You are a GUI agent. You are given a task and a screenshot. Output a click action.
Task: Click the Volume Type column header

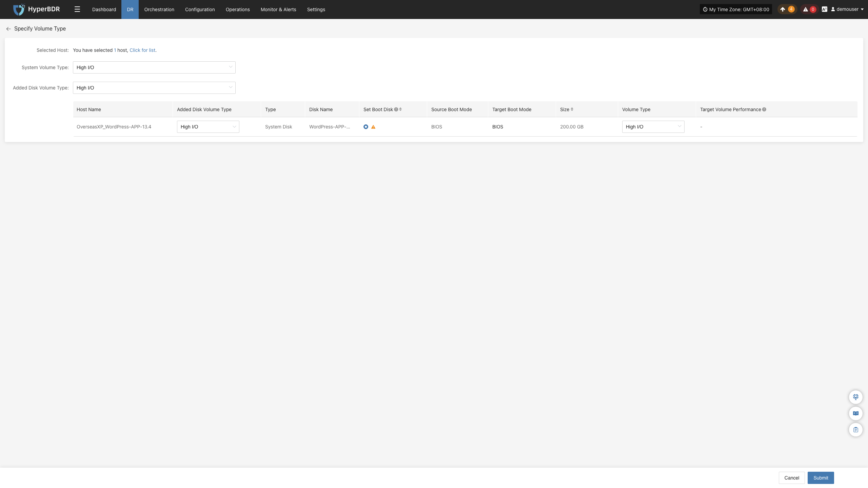point(636,109)
